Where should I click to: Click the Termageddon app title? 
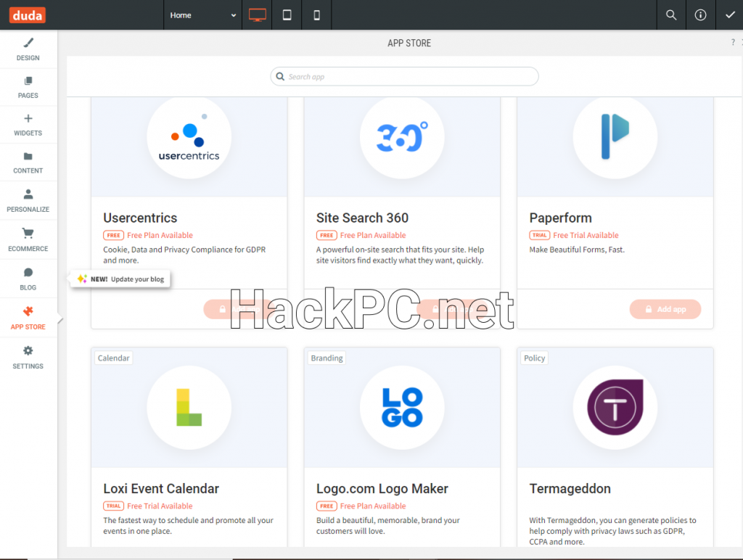pos(570,488)
